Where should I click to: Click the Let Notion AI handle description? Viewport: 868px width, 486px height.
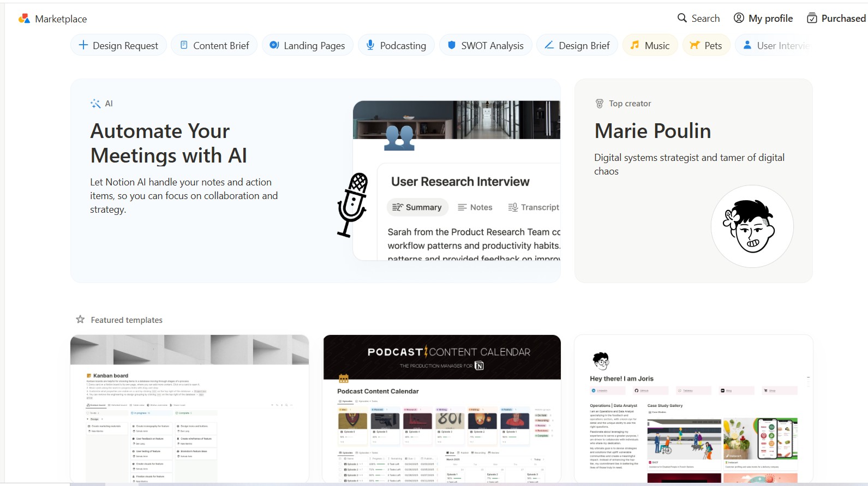(x=184, y=195)
